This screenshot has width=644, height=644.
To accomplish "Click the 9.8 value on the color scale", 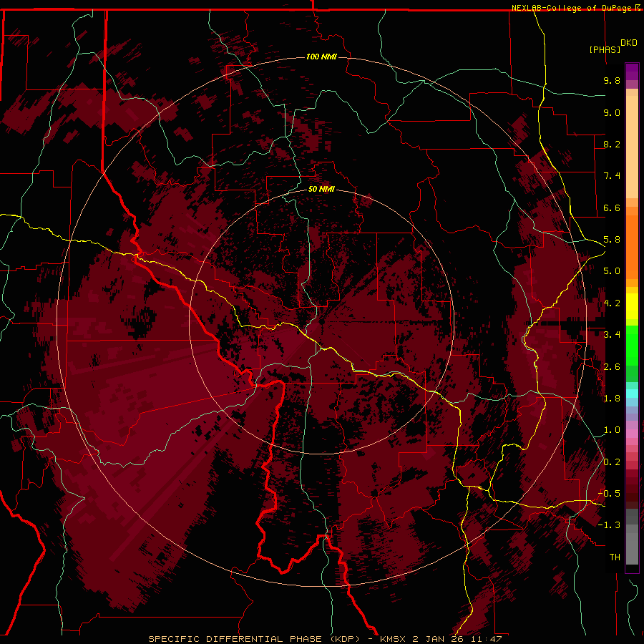I will click(x=612, y=80).
